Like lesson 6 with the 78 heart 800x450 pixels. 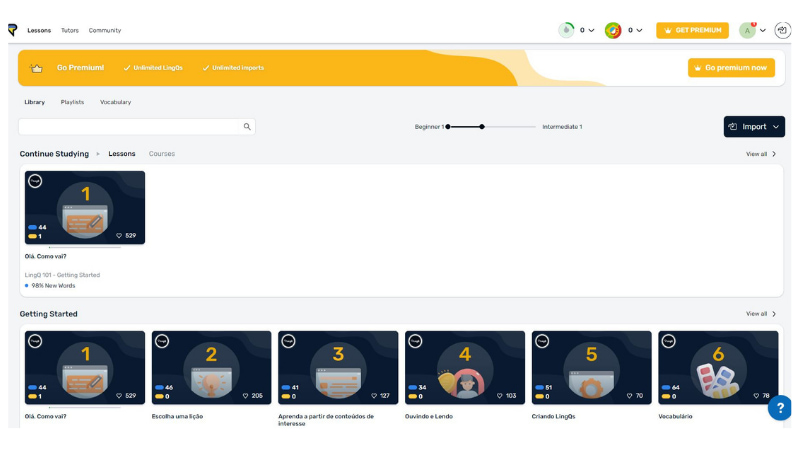click(x=756, y=396)
